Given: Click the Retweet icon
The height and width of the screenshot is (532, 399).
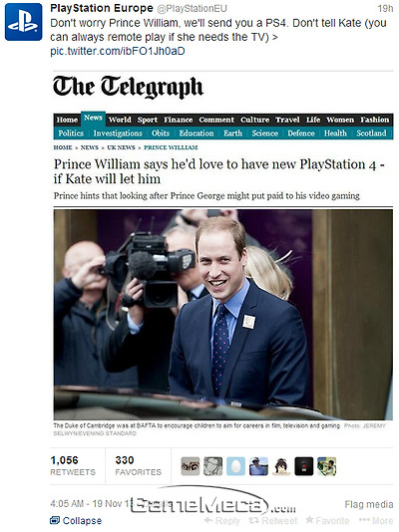Looking at the screenshot, I should click(253, 520).
